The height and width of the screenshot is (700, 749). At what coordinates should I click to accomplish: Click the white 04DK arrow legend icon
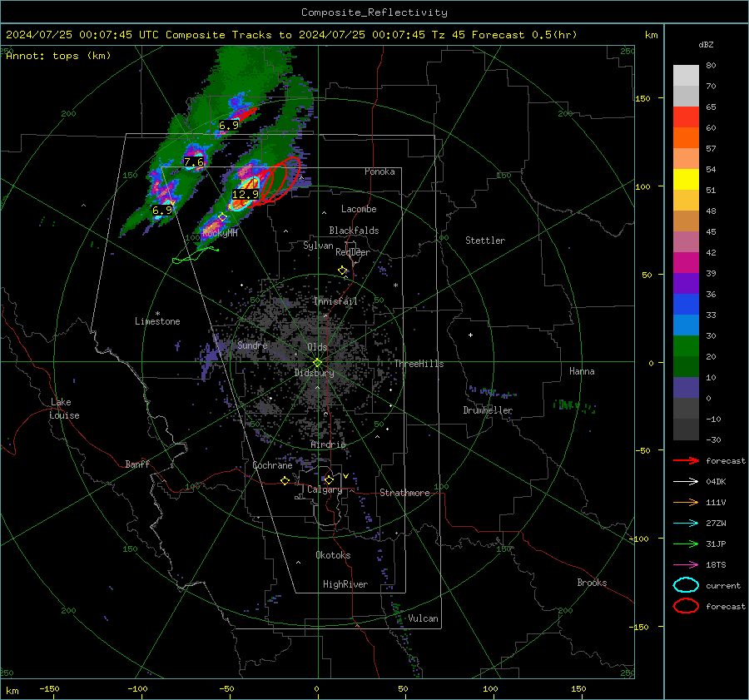point(686,482)
